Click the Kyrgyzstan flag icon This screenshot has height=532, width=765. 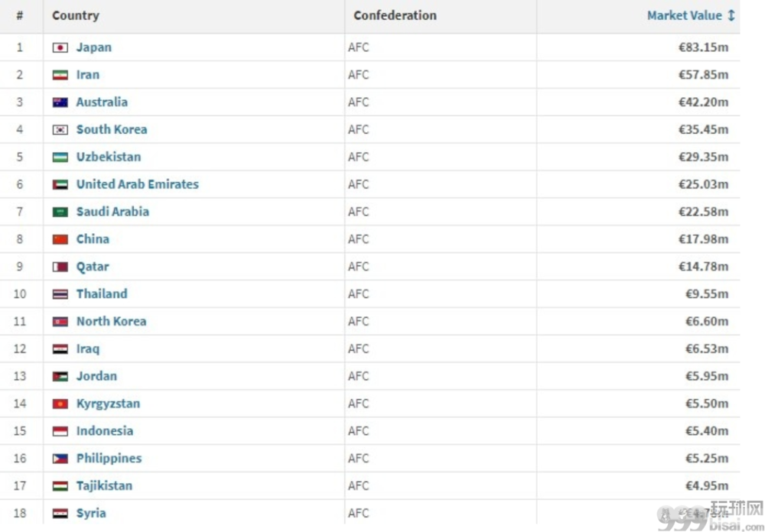click(60, 404)
